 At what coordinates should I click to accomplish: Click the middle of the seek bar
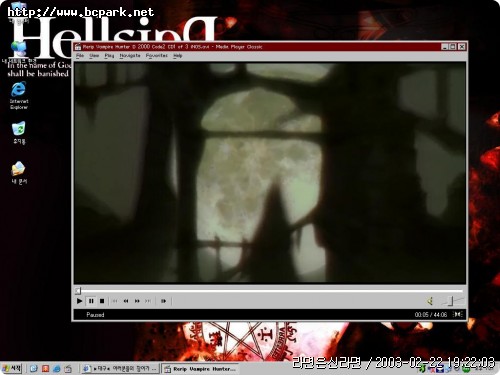coord(269,291)
